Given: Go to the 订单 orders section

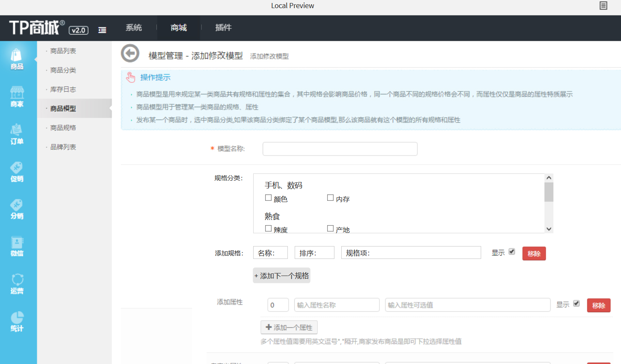Looking at the screenshot, I should (x=17, y=134).
